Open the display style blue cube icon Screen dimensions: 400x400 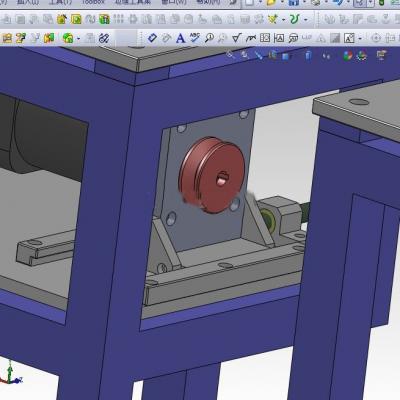[x=286, y=57]
